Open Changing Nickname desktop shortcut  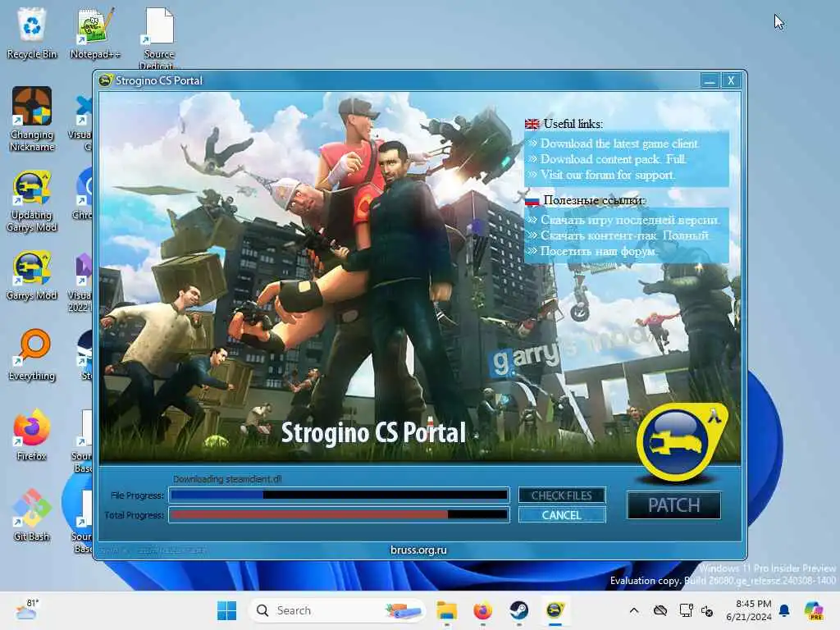coord(32,119)
